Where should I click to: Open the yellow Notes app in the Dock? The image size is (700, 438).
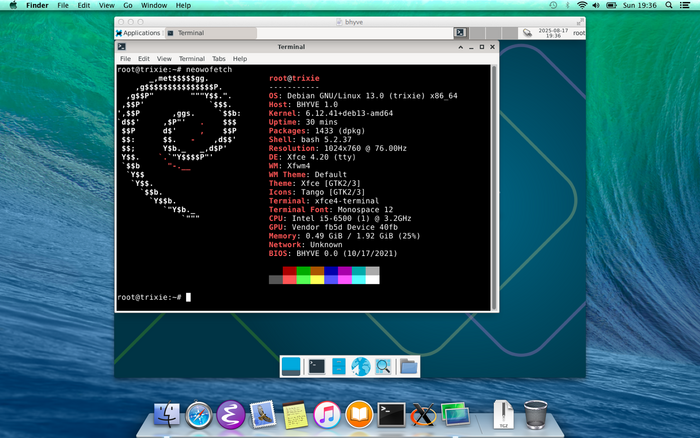[295, 415]
